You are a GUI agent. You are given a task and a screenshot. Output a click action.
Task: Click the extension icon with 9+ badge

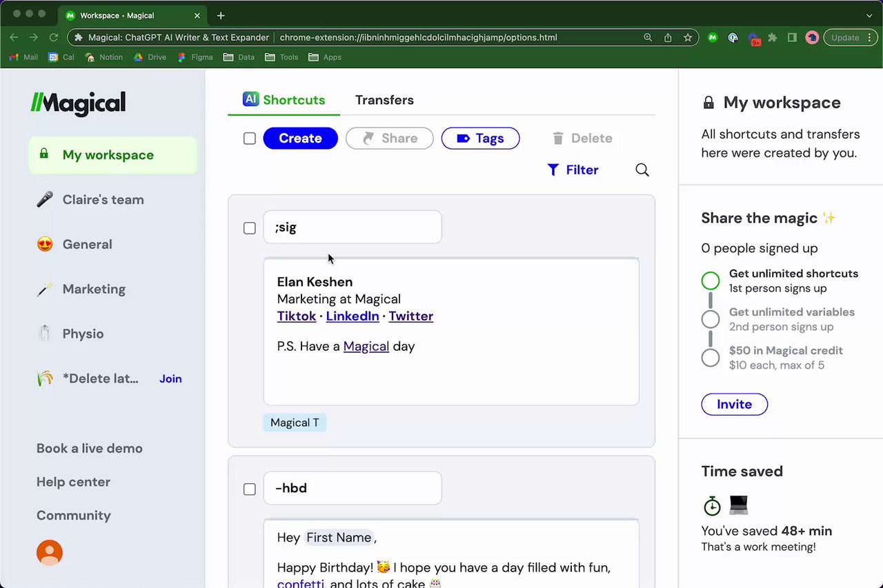click(x=754, y=39)
